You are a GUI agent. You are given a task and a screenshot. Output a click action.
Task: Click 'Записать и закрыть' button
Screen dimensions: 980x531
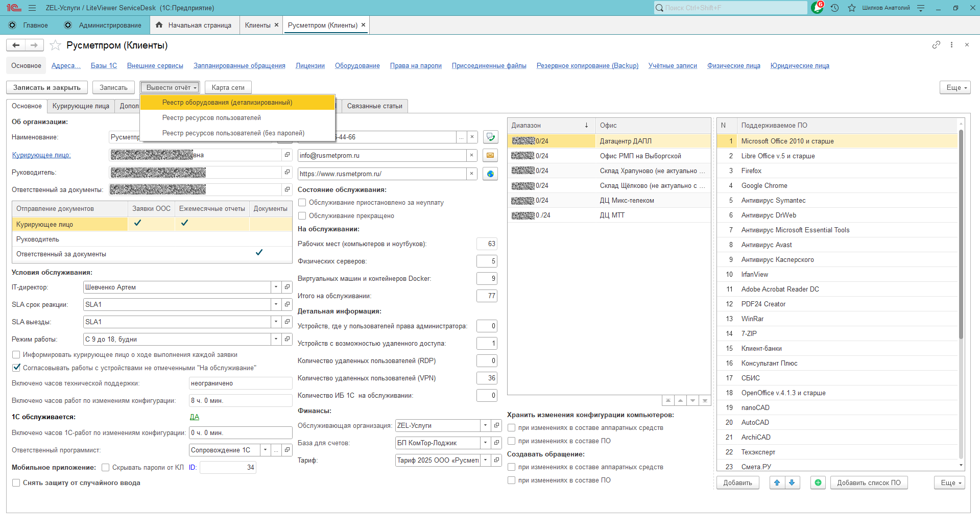pos(47,87)
